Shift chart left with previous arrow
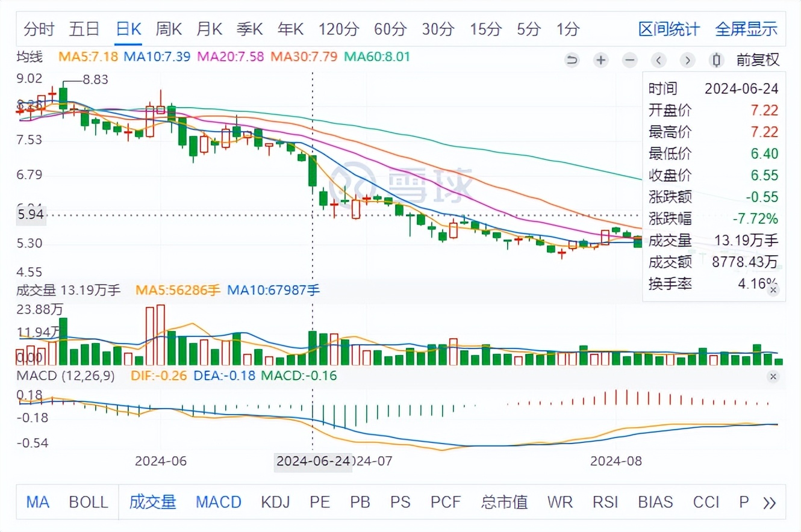801x532 pixels. 658,60
